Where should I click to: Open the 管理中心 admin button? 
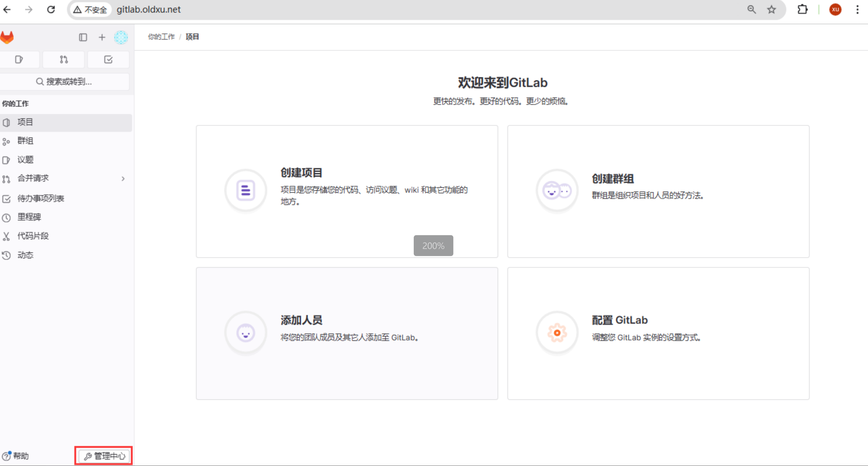point(104,456)
